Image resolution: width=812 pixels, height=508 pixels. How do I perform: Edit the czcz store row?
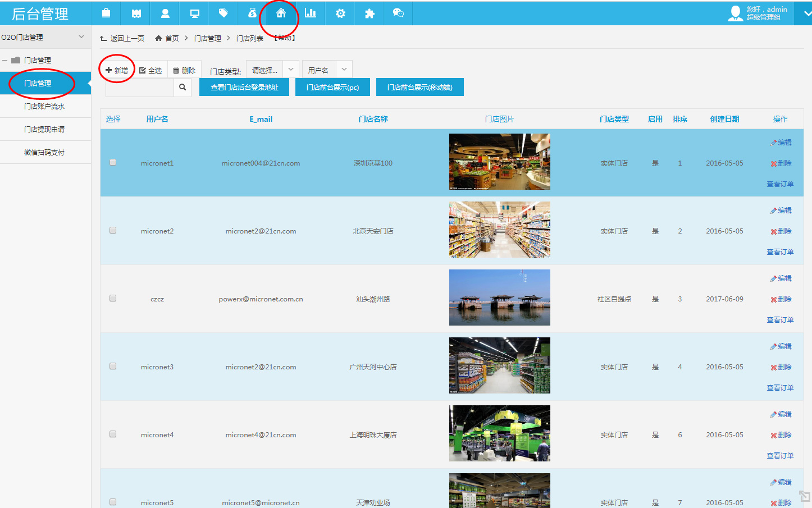point(781,278)
